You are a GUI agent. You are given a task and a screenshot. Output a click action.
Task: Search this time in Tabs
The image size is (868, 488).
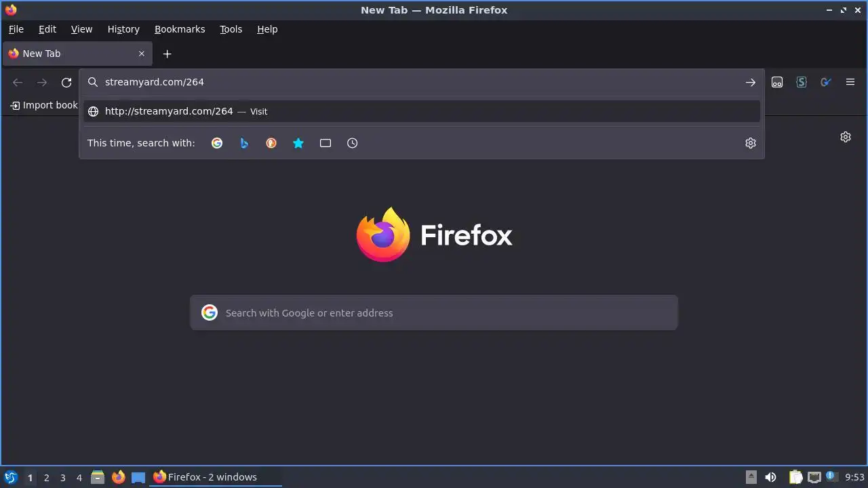coord(325,143)
